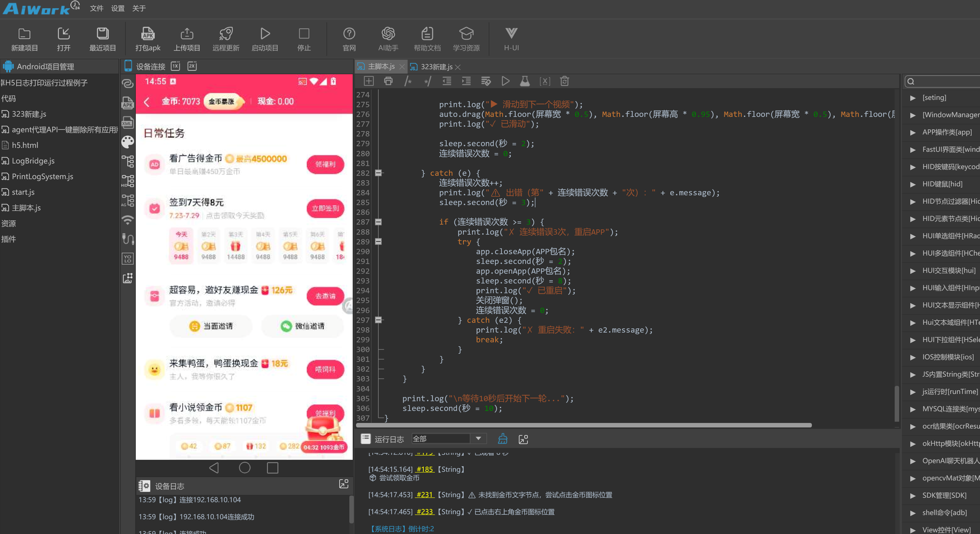The width and height of the screenshot is (980, 534).
Task: Click the YOLO tool icon in device sidebar
Action: coord(127,259)
